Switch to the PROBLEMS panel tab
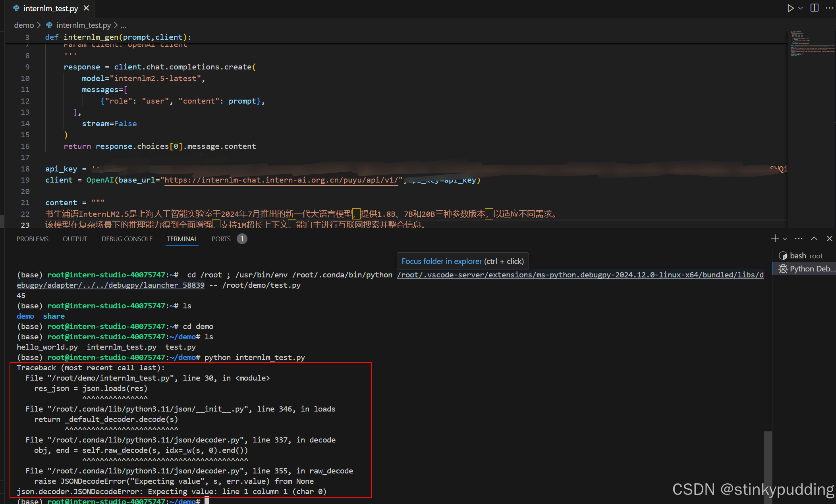 tap(33, 239)
